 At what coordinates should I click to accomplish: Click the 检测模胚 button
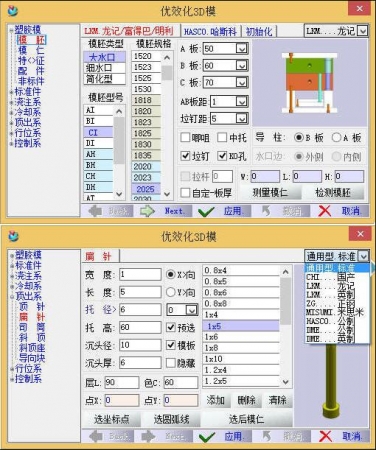pyautogui.click(x=333, y=192)
